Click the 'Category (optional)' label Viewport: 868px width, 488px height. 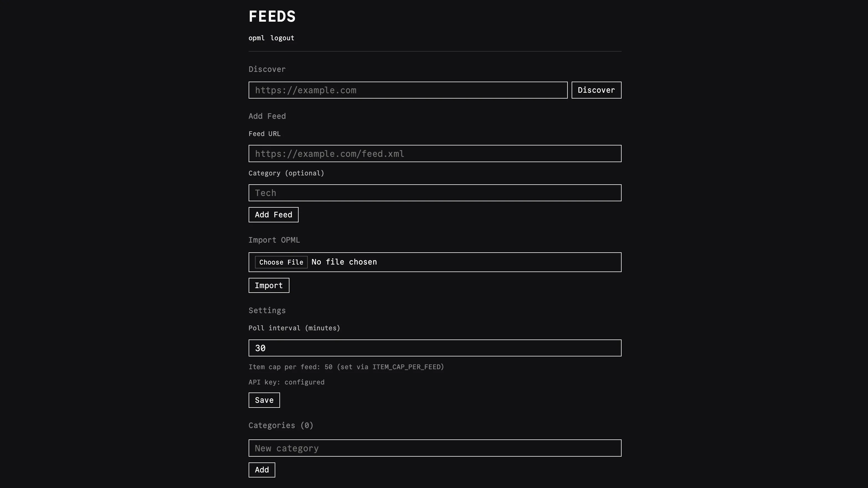(x=286, y=173)
